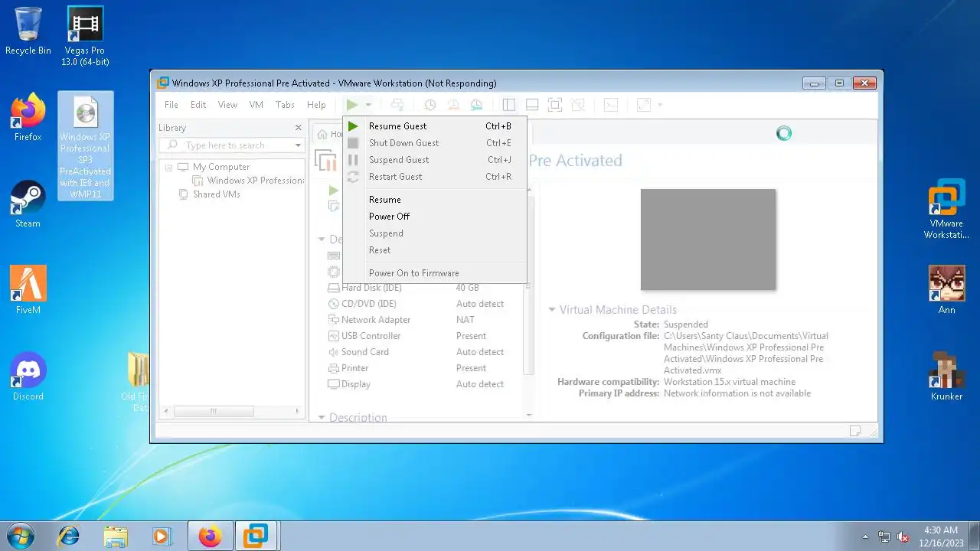Collapse the Description section
980x551 pixels.
[322, 418]
